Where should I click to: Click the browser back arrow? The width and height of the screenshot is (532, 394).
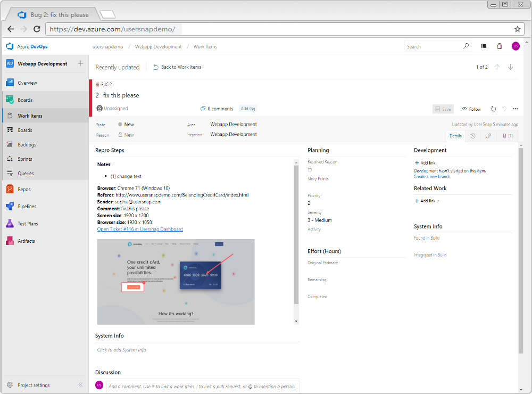(x=11, y=29)
